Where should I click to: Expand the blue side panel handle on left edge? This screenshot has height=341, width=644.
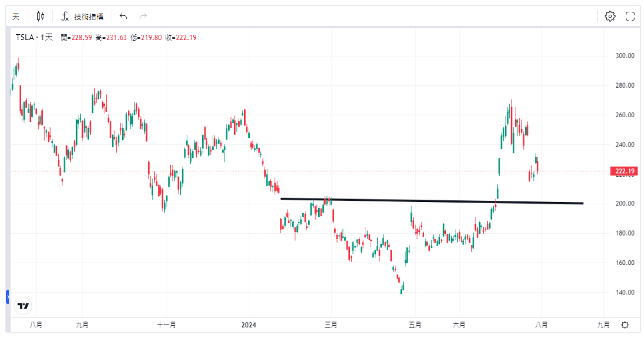[8, 296]
